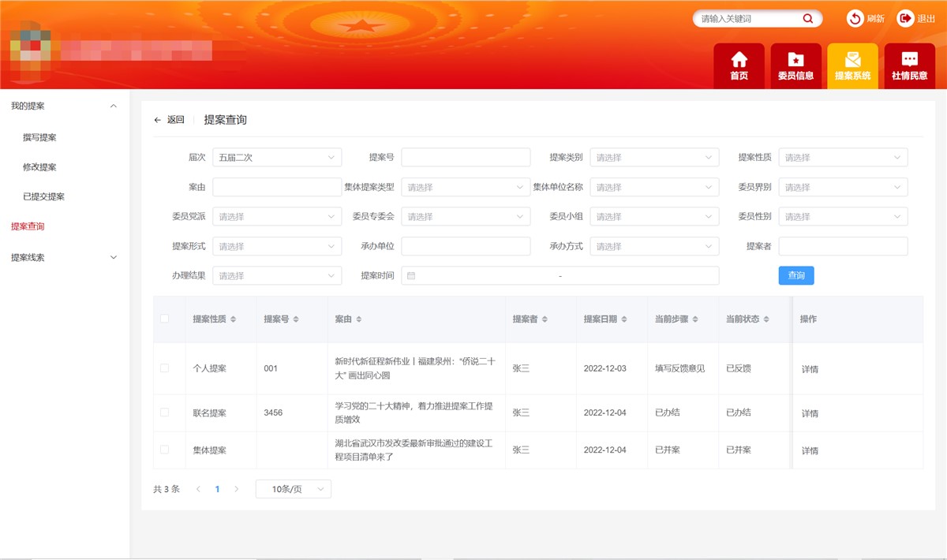This screenshot has height=560, width=947.
Task: Click the blue 查询 button
Action: [796, 275]
